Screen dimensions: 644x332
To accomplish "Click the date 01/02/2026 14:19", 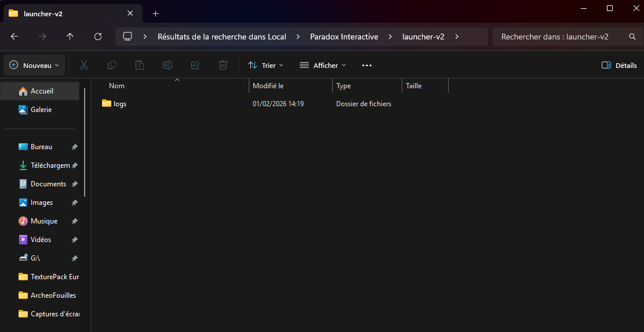I will 278,104.
